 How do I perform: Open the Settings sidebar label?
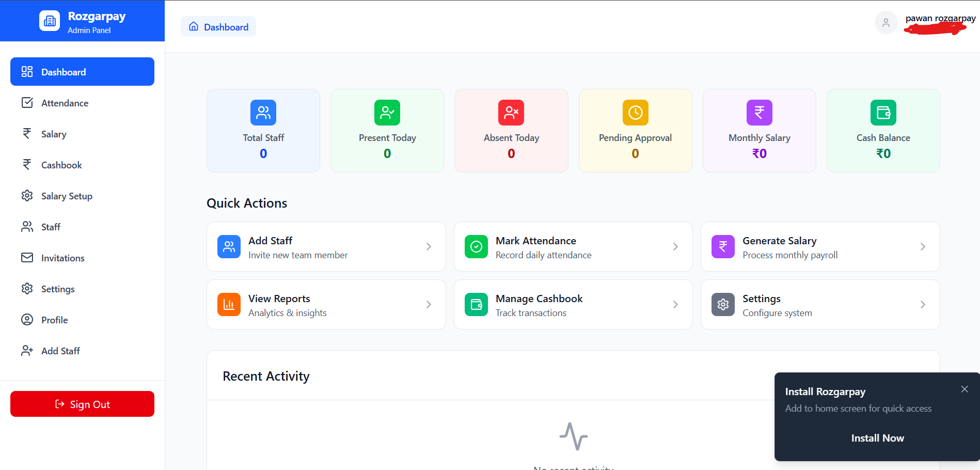pos(58,289)
